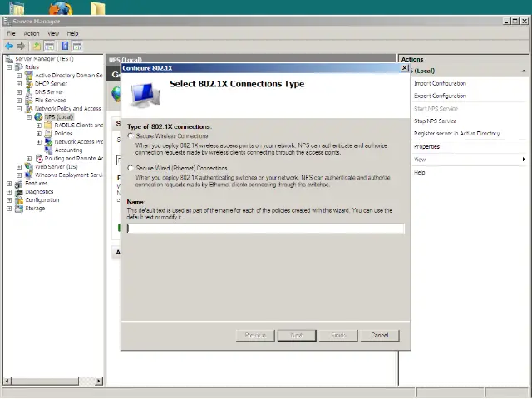Click the Show/Hide console tree toolbar icon
Viewport: 532px width, 399px height.
tap(49, 47)
